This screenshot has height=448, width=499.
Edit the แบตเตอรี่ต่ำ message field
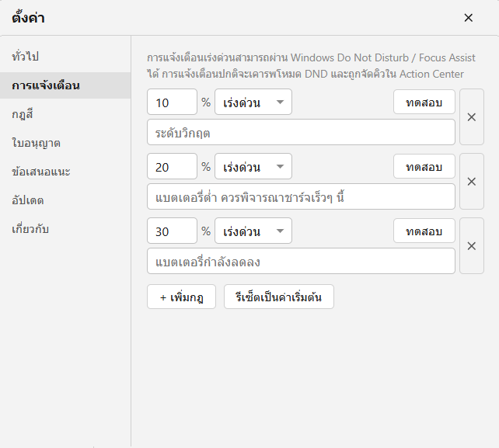point(301,196)
